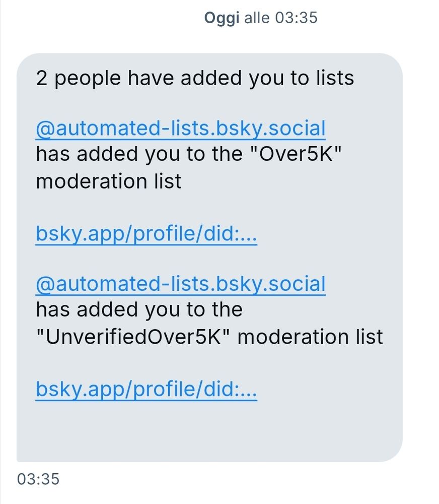Visit the bsky.app link under UnverifiedOver5K list

[146, 389]
